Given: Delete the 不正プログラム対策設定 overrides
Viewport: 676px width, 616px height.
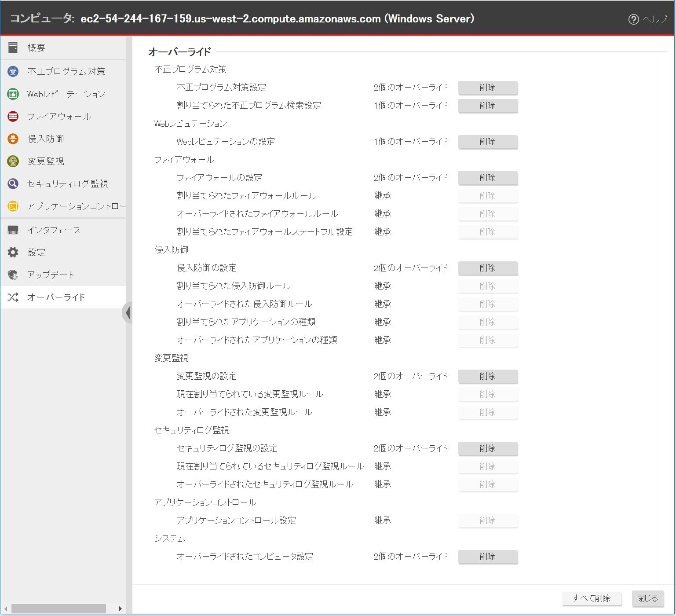Looking at the screenshot, I should (487, 88).
